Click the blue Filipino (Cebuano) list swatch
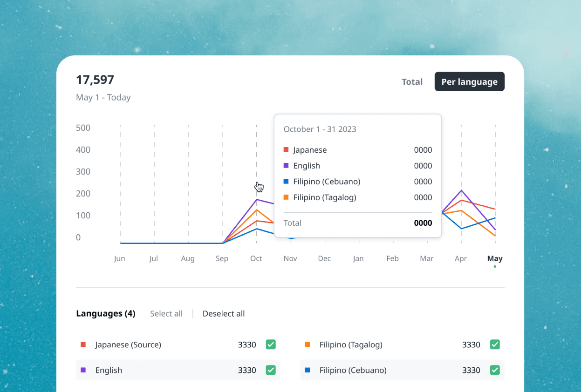Screen dimensions: 581x392 pyautogui.click(x=308, y=370)
